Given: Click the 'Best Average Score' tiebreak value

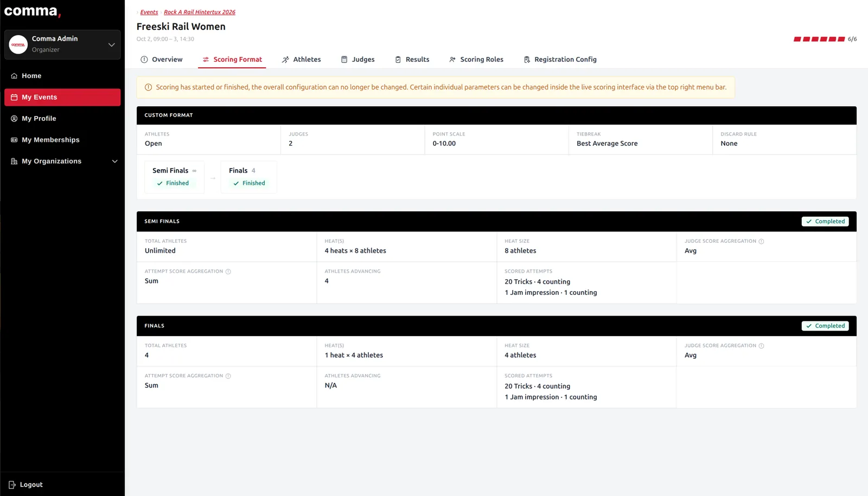Looking at the screenshot, I should click(x=607, y=144).
